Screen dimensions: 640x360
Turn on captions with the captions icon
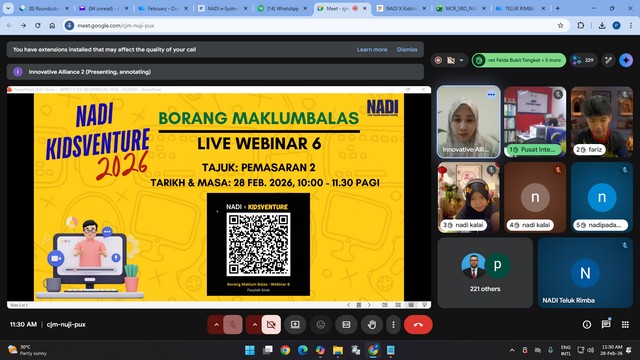(346, 325)
